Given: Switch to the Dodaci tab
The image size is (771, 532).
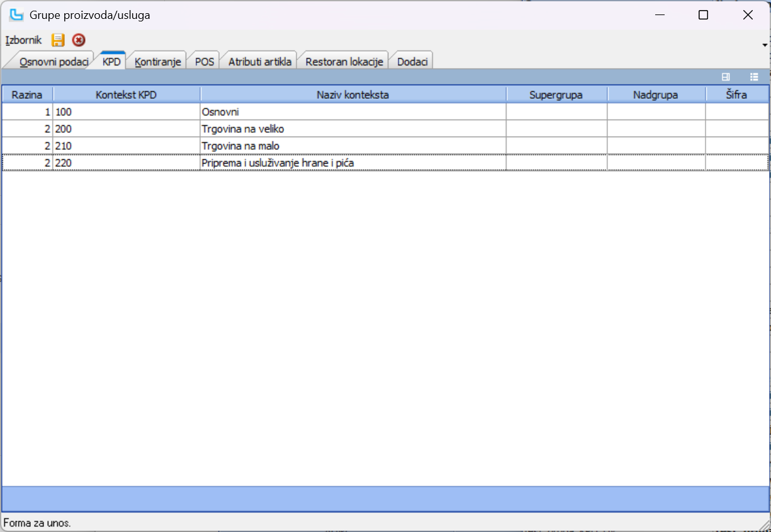Looking at the screenshot, I should 412,62.
